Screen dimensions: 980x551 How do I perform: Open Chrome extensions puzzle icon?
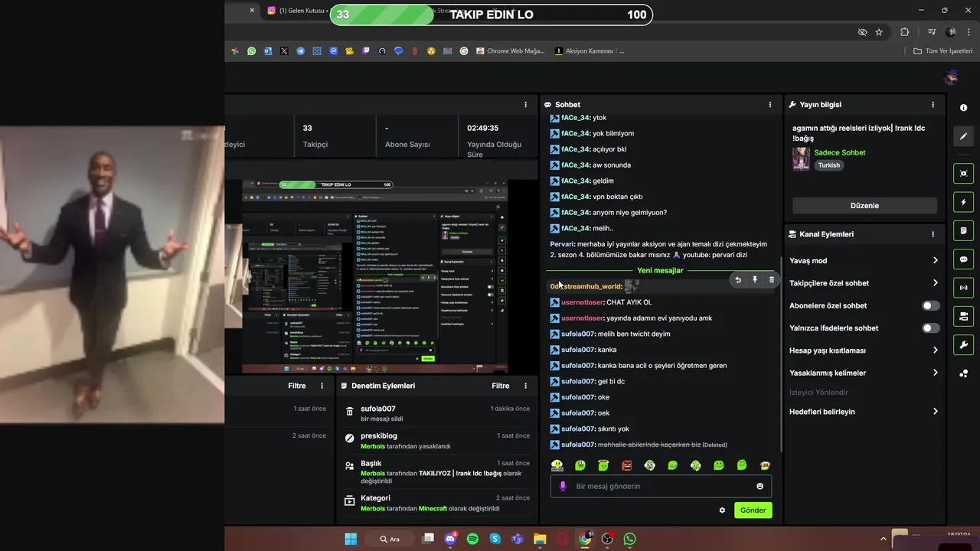tap(905, 32)
